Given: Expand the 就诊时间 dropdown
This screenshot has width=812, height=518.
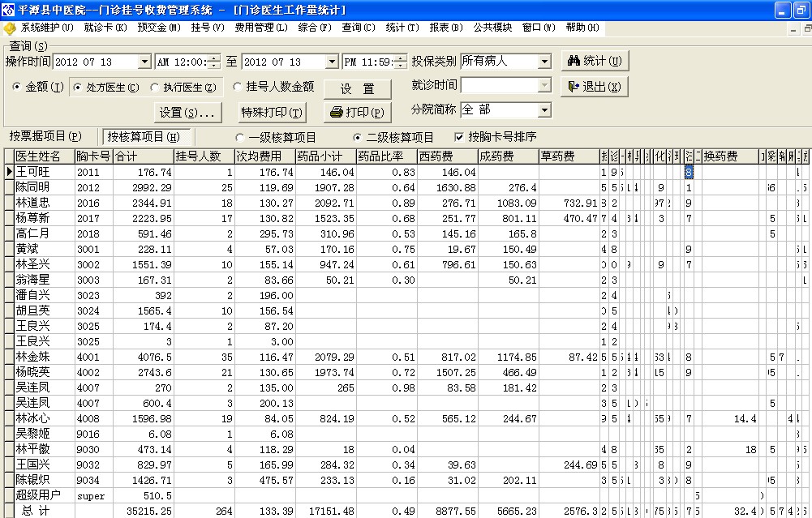Looking at the screenshot, I should 544,85.
